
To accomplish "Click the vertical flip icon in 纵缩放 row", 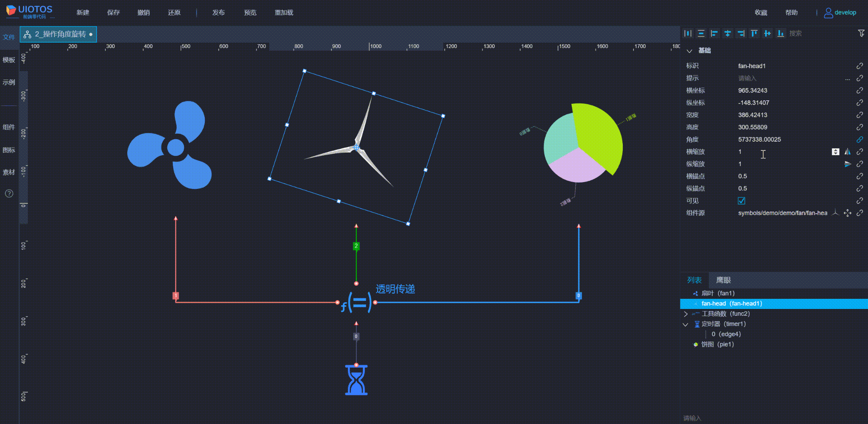I will 847,164.
